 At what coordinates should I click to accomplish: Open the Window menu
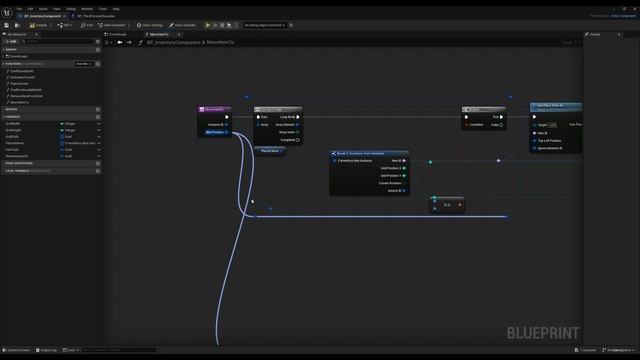coord(87,9)
